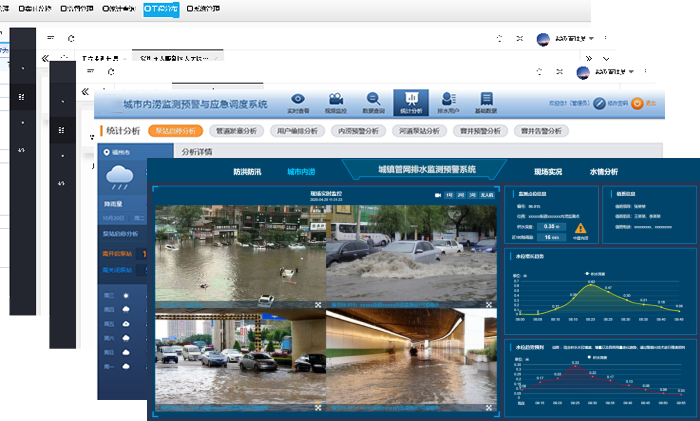Click the 0.35 m water depth value
This screenshot has width=700, height=421.
point(552,227)
